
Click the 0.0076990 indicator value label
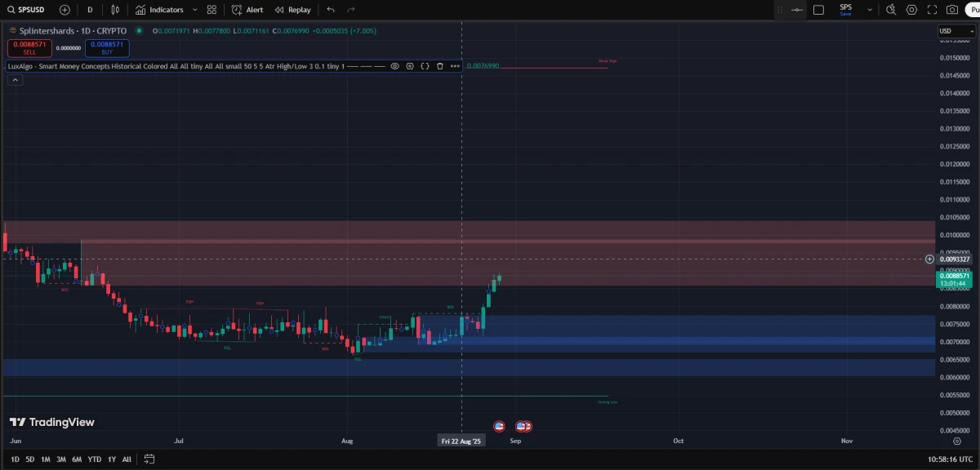click(x=483, y=66)
